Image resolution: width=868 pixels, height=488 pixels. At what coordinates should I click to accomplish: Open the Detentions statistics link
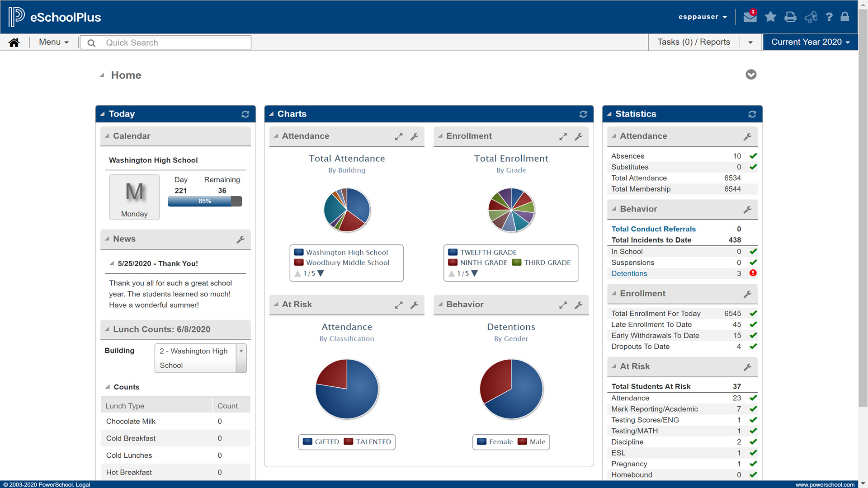(x=629, y=273)
